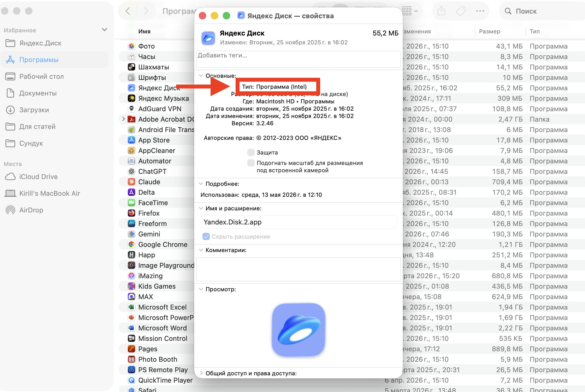The width and height of the screenshot is (585, 392).
Task: Click the Яндекс Диск icon in info header
Action: point(208,38)
